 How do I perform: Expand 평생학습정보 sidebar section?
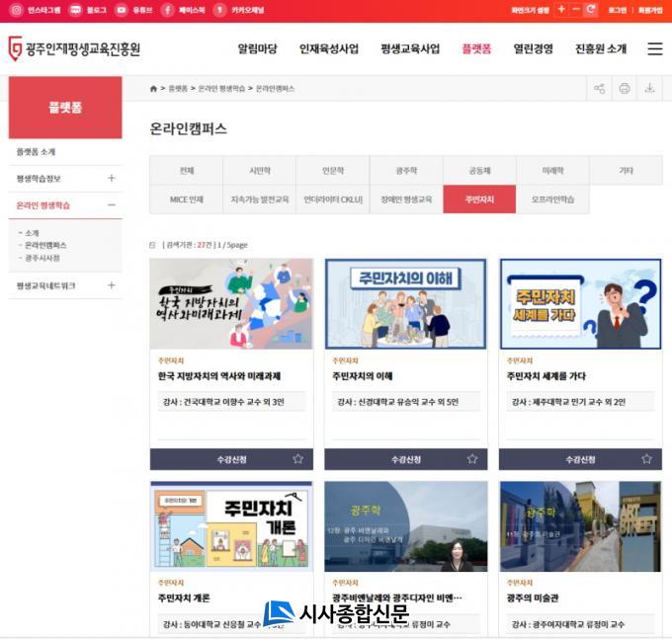click(x=111, y=179)
